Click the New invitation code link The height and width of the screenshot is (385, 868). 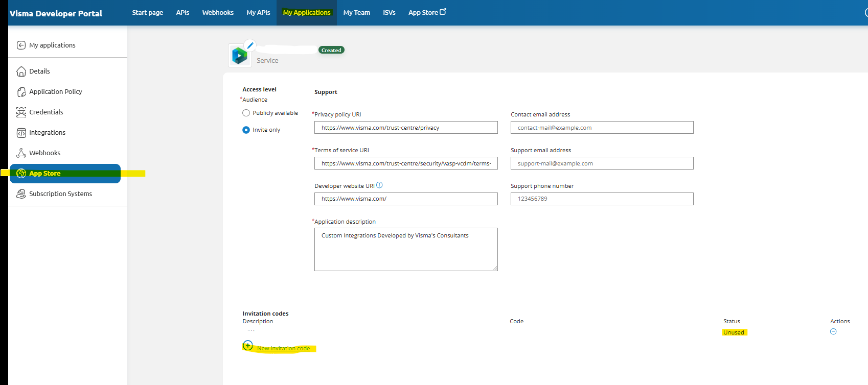(x=283, y=348)
